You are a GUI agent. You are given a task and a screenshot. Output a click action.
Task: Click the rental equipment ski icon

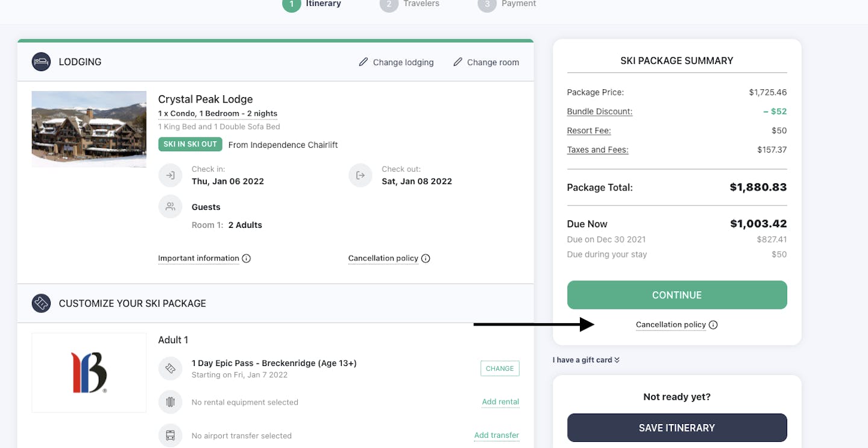click(171, 402)
